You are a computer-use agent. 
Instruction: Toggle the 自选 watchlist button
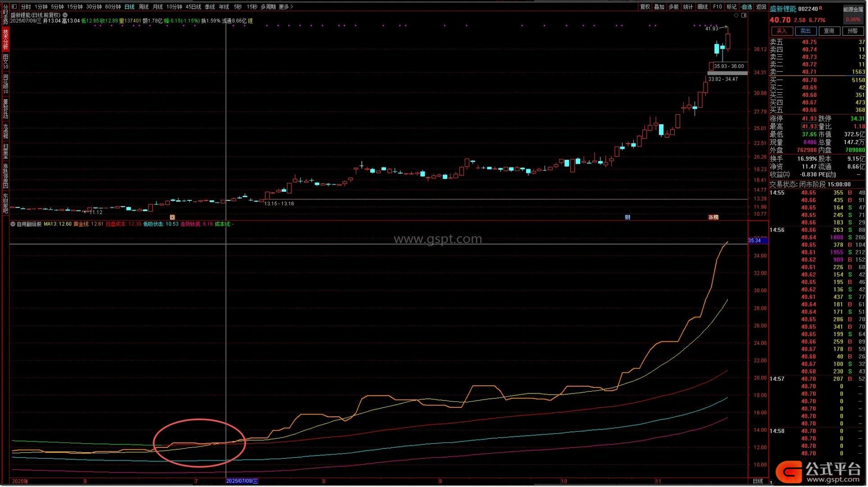(746, 7)
